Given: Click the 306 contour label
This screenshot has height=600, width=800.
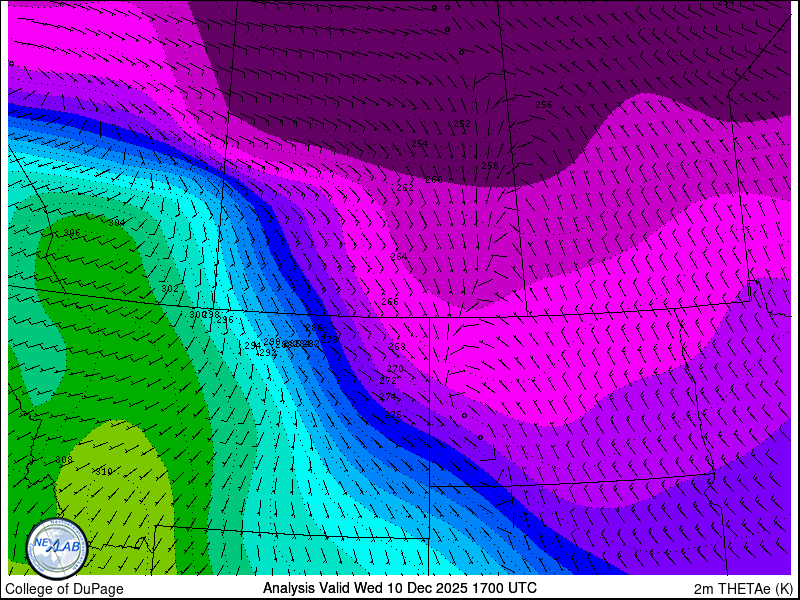Looking at the screenshot, I should (72, 233).
